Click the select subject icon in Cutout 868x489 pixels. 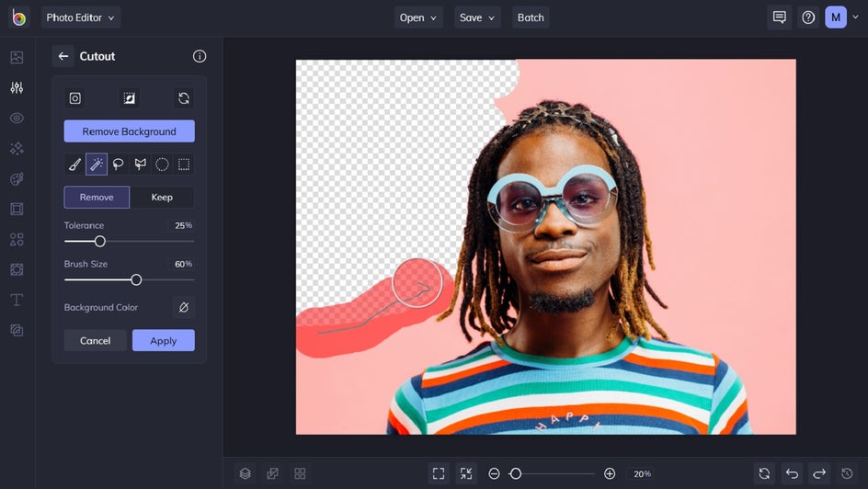74,98
